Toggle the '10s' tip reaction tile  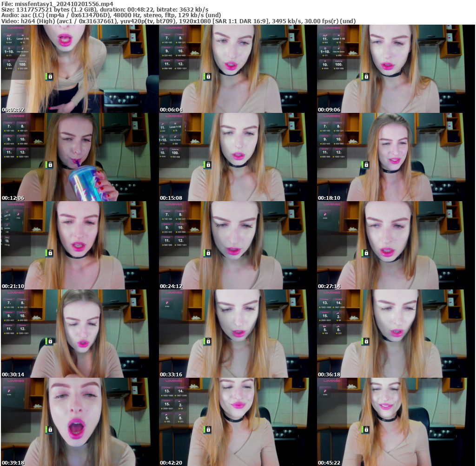click(8, 64)
